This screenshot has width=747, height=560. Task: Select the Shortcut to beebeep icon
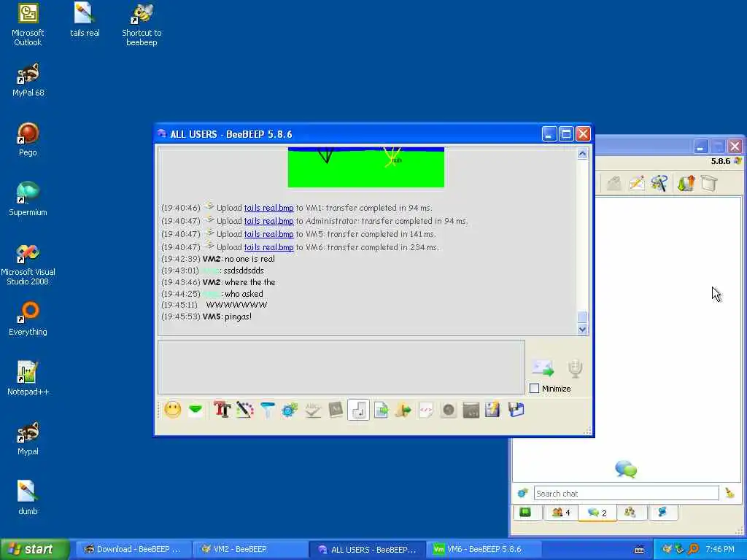[142, 25]
